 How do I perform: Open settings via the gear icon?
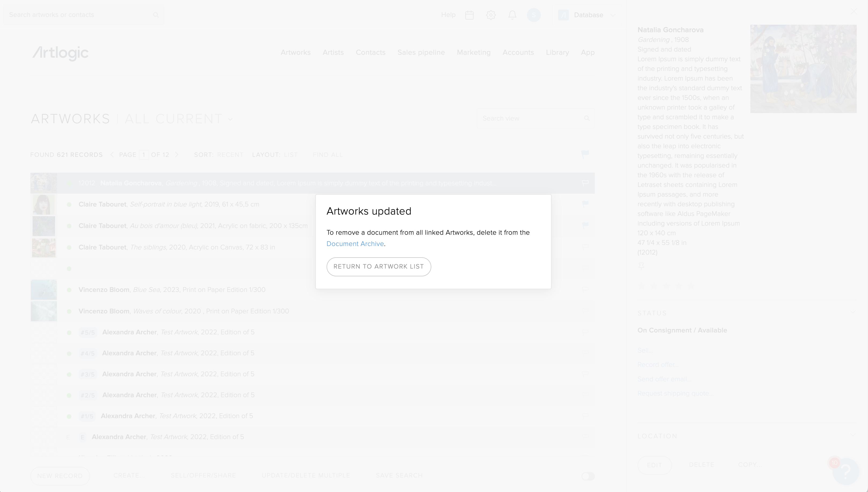(x=491, y=15)
